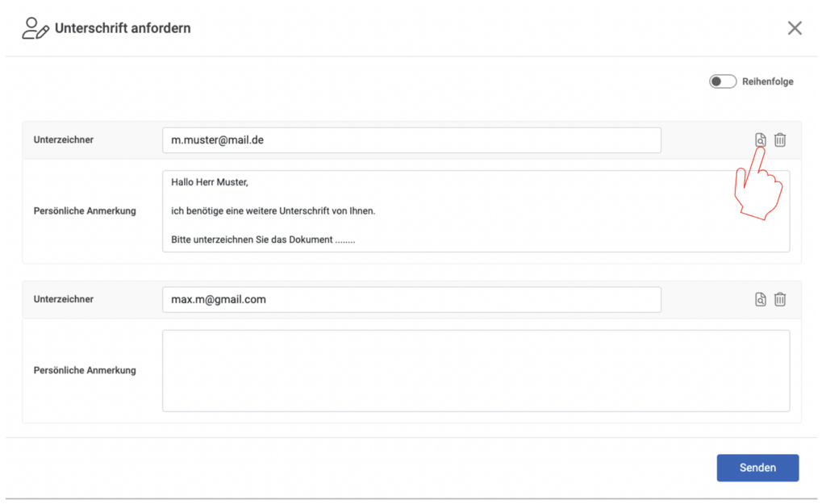Focus the max.m@gmail.com signer email field
826x504 pixels.
(411, 300)
